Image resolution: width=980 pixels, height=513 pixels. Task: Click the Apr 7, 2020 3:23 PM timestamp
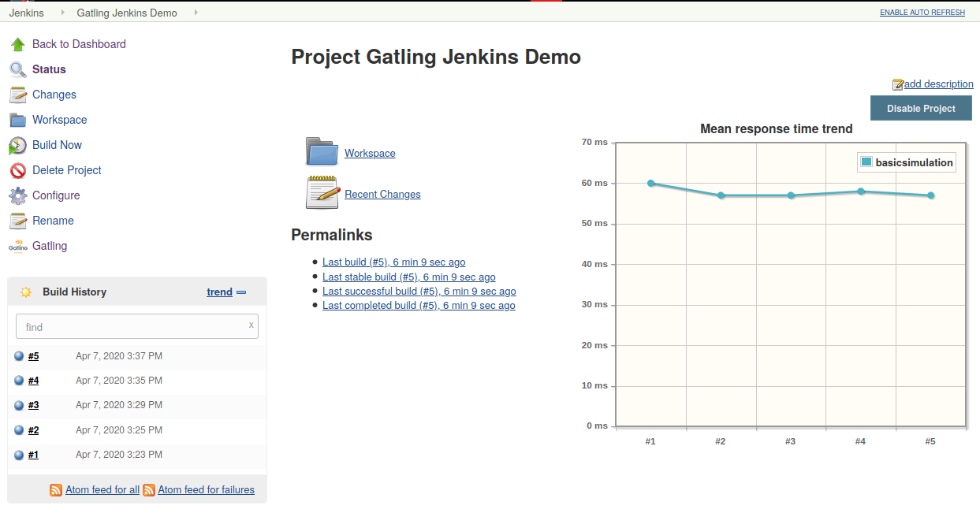119,455
